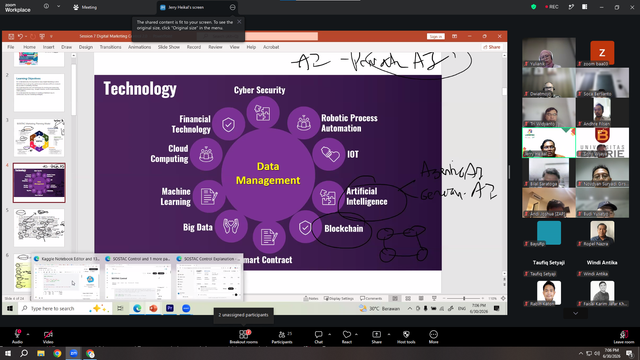Screen dimensions: 640x360
Task: Expand audio options arrow beside Audio
Action: tap(28, 334)
